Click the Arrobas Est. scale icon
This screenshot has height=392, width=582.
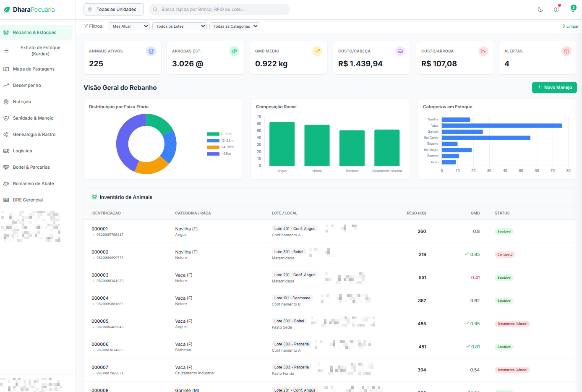(234, 51)
